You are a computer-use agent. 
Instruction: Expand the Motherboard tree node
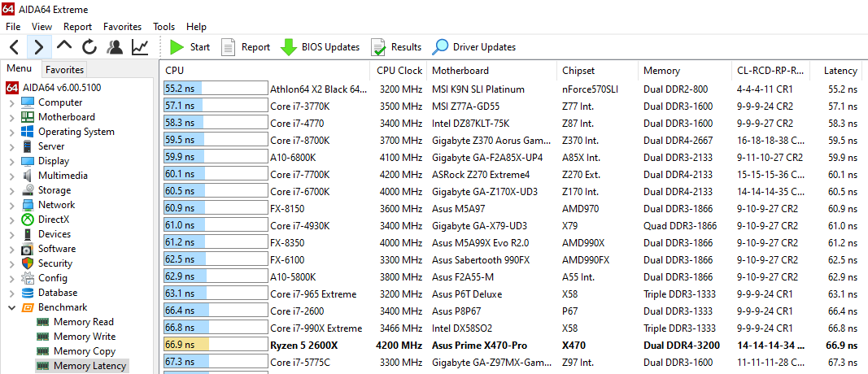tap(12, 117)
